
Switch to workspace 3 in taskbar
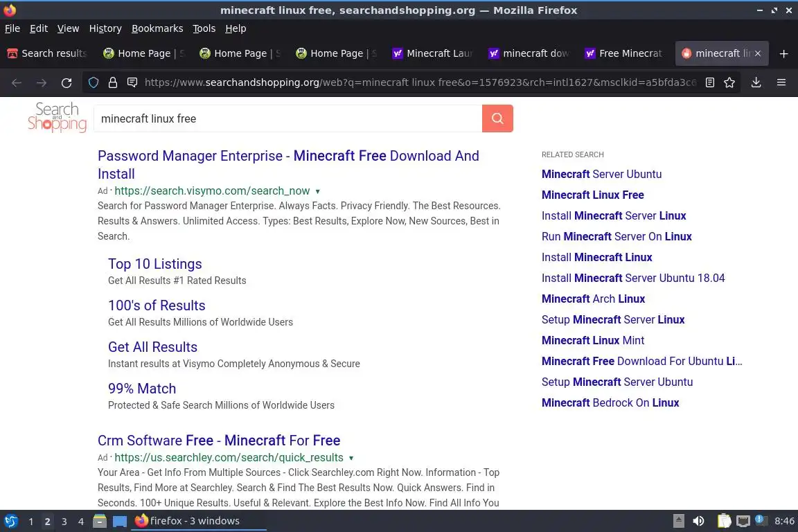point(64,522)
